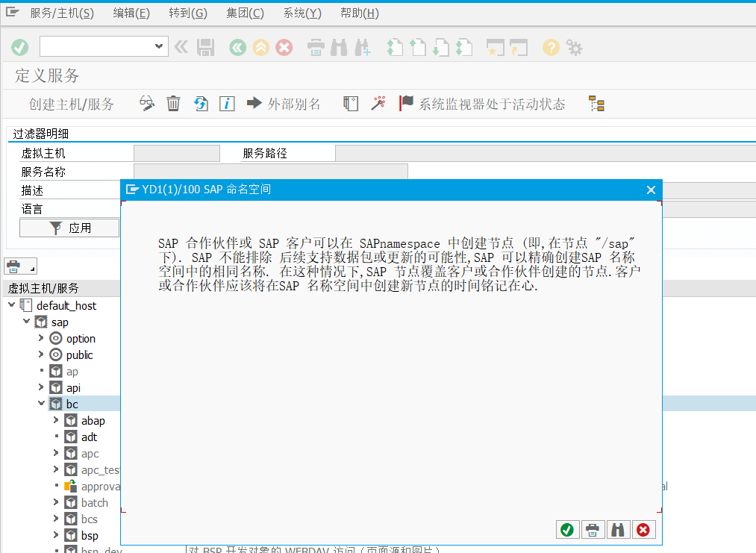756x553 pixels.
Task: Click the Information 'i' icon
Action: (227, 103)
